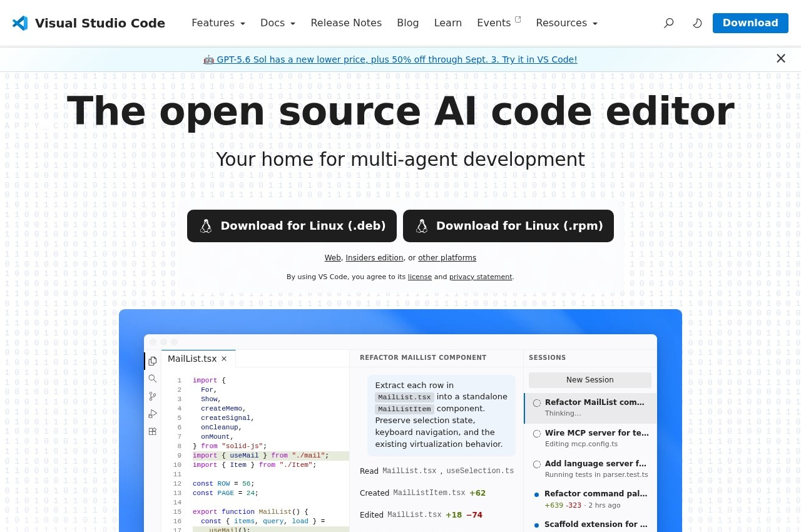Image resolution: width=801 pixels, height=532 pixels.
Task: Click code line 12 const ROW = 56
Action: point(223,484)
